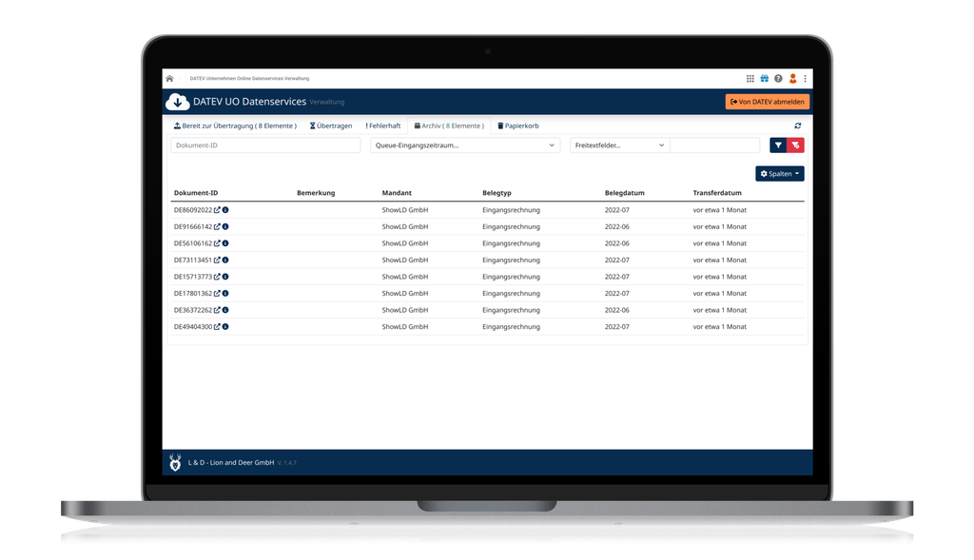This screenshot has width=974, height=560.
Task: Switch to the Übertragen tab
Action: coord(331,126)
